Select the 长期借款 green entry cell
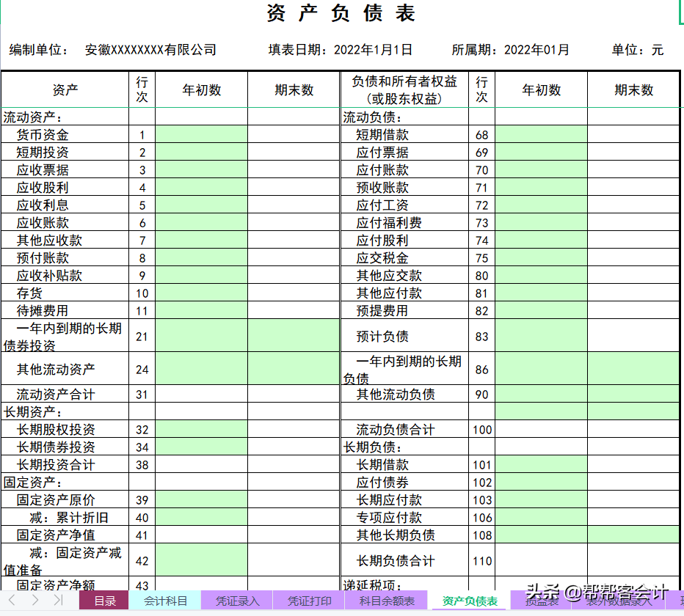Image resolution: width=684 pixels, height=616 pixels. [541, 465]
